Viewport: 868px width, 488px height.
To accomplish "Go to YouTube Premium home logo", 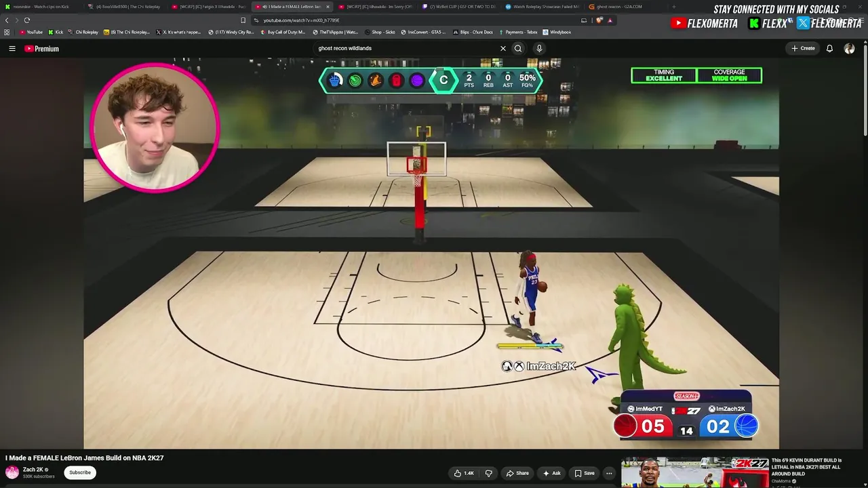I will pyautogui.click(x=42, y=49).
